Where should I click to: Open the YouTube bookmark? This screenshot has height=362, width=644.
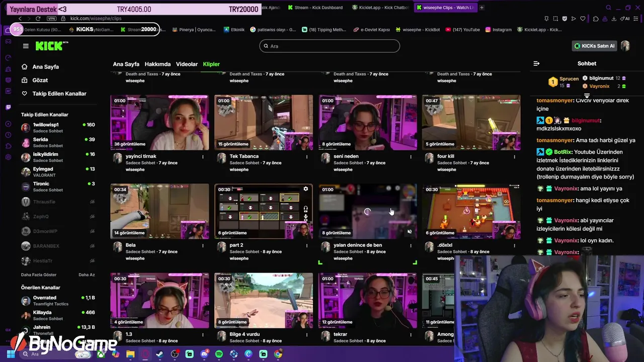click(462, 30)
